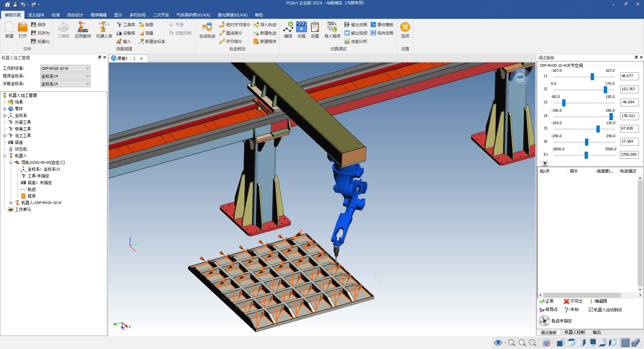Image resolution: width=644 pixels, height=349 pixels.
Task: Expand the 零件 tree node
Action: [x=5, y=109]
